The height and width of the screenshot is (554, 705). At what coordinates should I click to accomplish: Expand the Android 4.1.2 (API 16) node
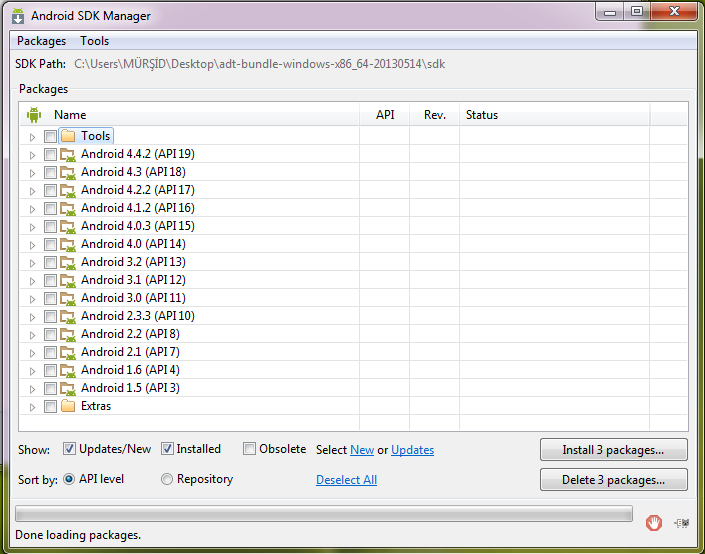pos(32,209)
